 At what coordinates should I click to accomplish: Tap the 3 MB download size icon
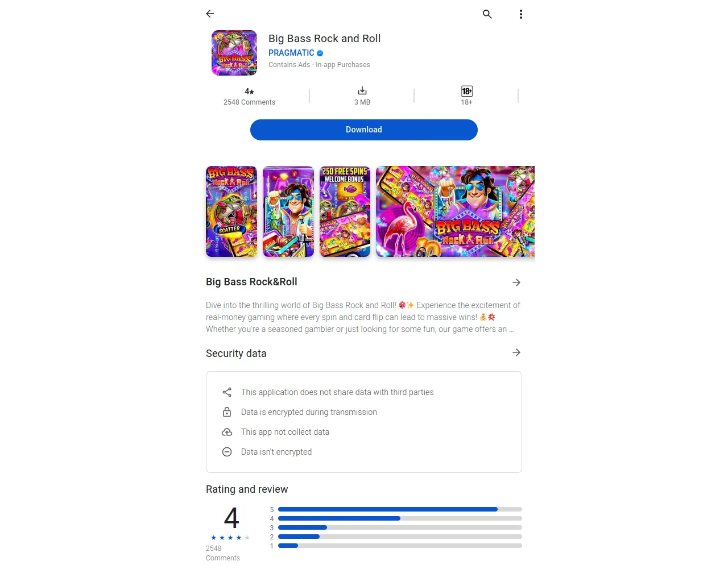tap(362, 91)
